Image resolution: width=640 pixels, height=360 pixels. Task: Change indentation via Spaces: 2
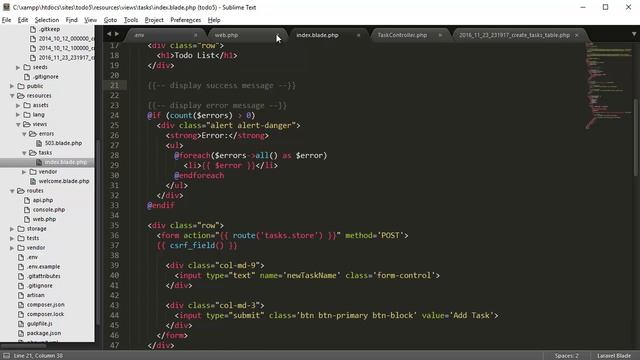point(567,356)
